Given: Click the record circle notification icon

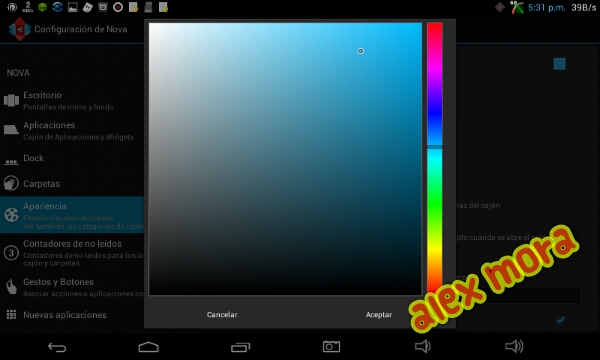Looking at the screenshot, I should point(118,7).
